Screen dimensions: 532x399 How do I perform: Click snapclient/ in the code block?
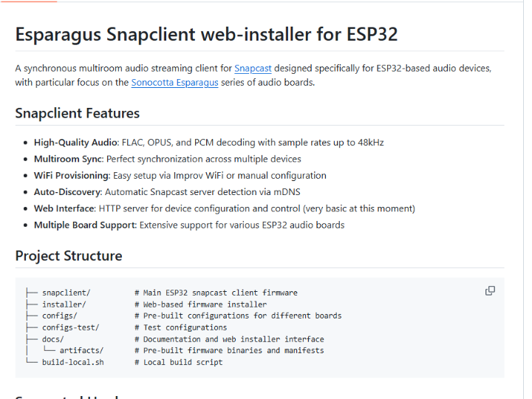point(66,293)
